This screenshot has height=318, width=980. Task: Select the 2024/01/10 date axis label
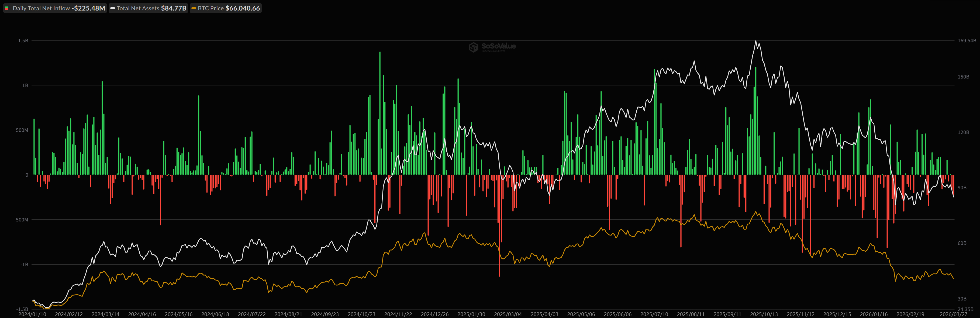tap(32, 314)
